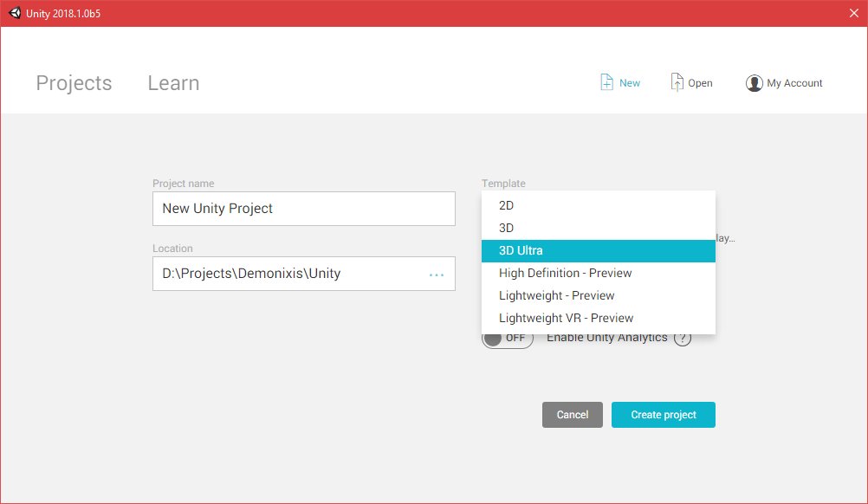868x504 pixels.
Task: Click the Create project button
Action: (x=664, y=415)
